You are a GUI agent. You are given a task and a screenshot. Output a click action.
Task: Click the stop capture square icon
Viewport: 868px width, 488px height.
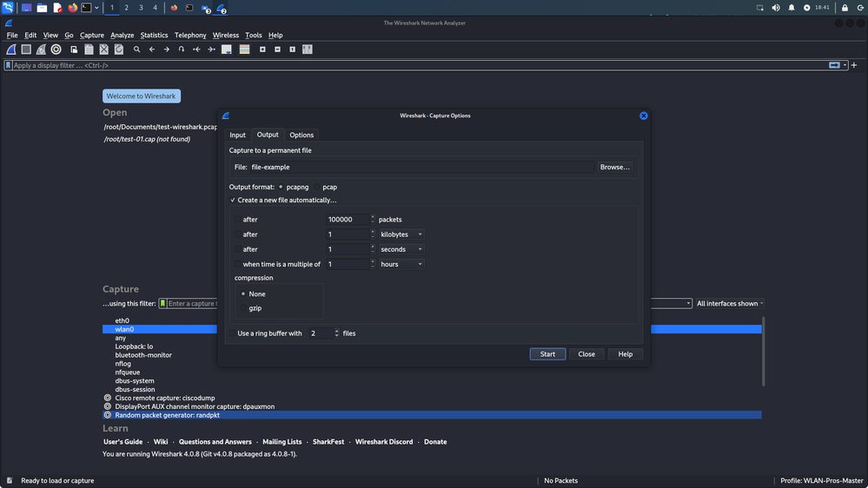click(x=26, y=49)
